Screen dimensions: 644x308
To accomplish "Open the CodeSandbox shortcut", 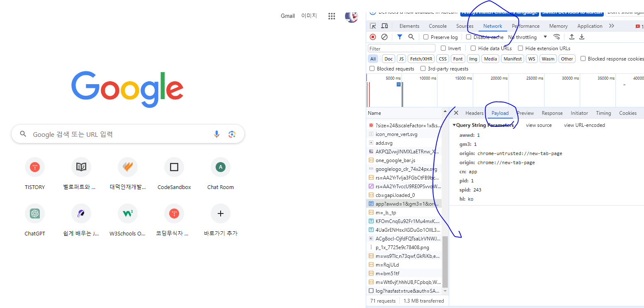I will 174,174.
